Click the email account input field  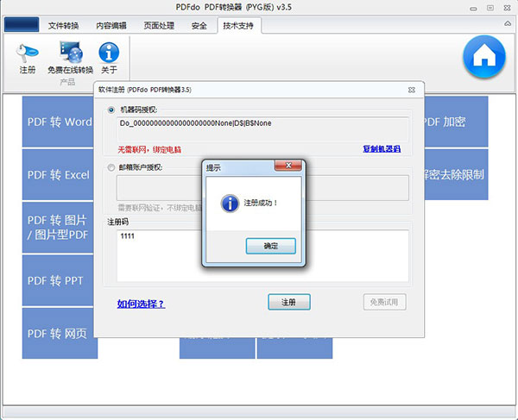pos(262,188)
